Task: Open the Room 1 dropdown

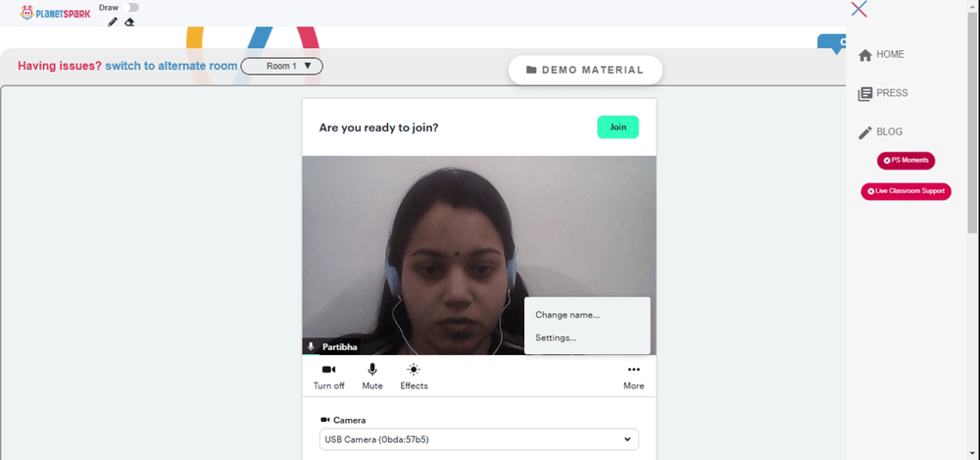Action: [x=282, y=66]
